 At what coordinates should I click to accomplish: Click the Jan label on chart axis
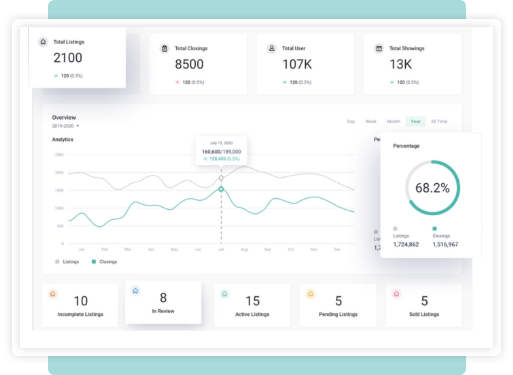[x=81, y=249]
